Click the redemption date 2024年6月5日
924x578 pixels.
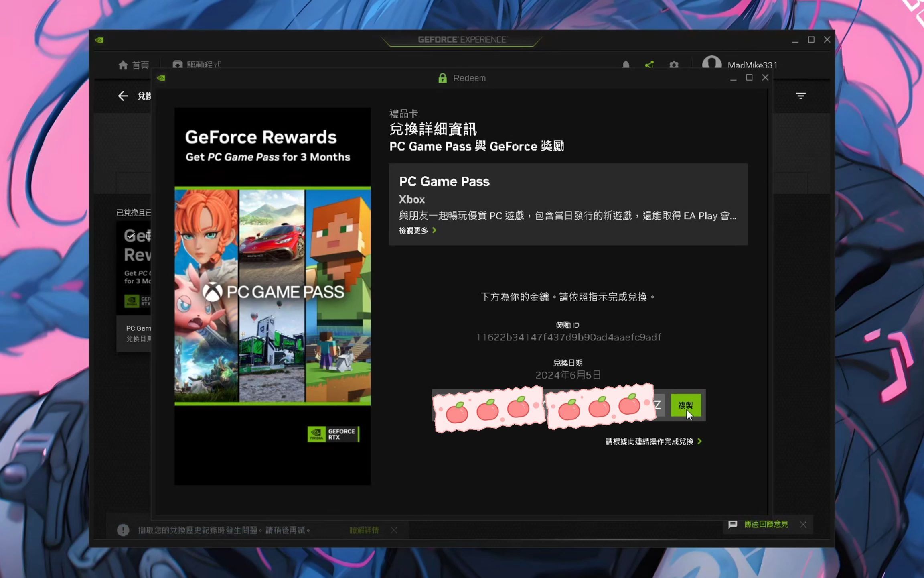coord(568,375)
